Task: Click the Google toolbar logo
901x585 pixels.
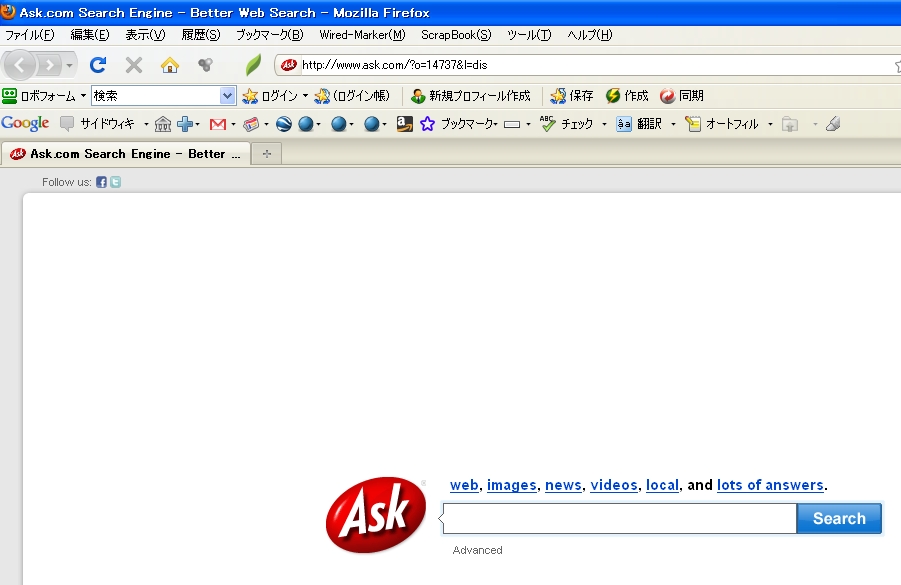Action: coord(25,124)
